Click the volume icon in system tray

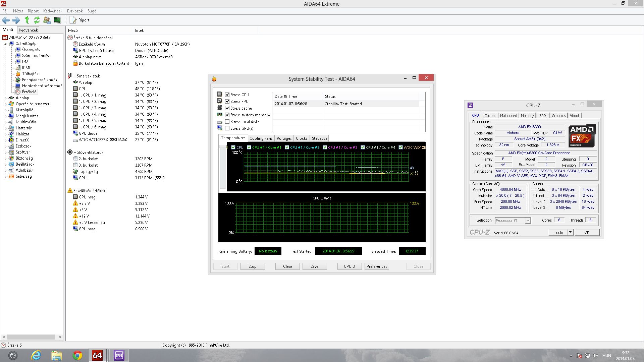(595, 356)
